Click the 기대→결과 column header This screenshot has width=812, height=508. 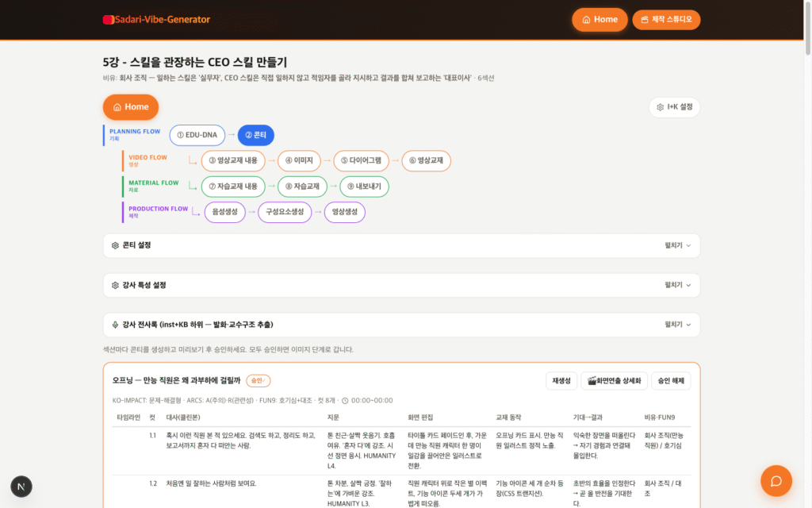pos(588,418)
